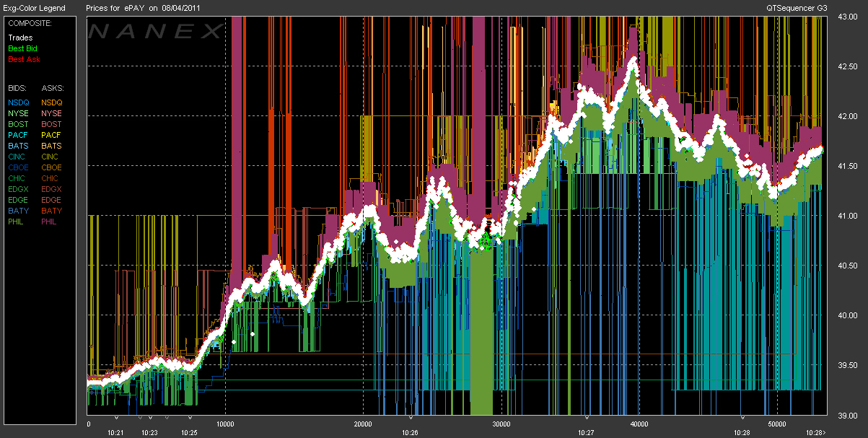Select CHIC under the ASKS column
Screen dimensions: 868x438
[x=51, y=178]
